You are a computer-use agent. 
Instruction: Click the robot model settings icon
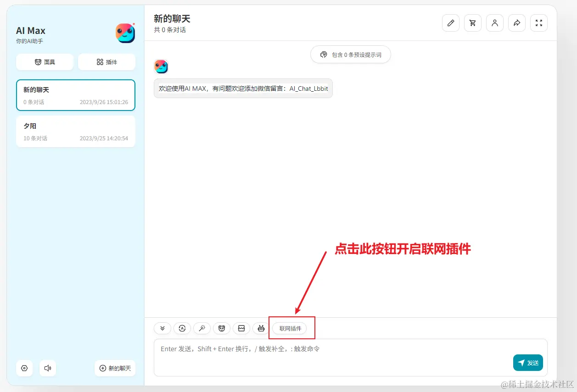click(261, 328)
